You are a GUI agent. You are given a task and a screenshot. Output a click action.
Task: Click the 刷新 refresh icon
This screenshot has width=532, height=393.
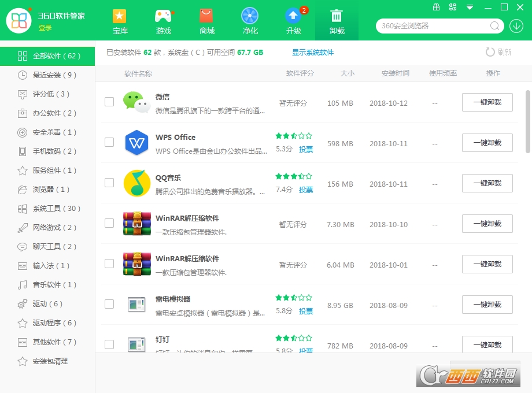(x=490, y=52)
